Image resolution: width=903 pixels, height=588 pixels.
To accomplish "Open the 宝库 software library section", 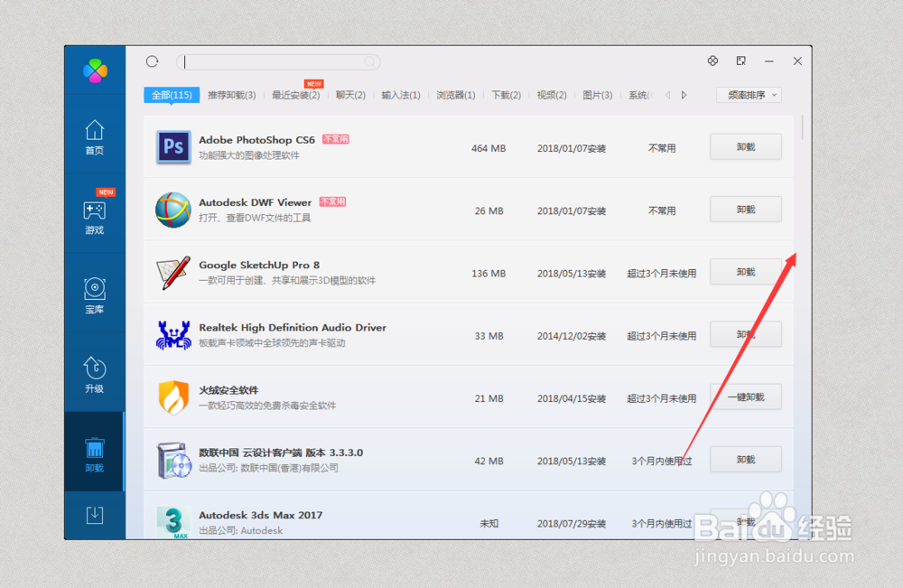I will point(95,296).
